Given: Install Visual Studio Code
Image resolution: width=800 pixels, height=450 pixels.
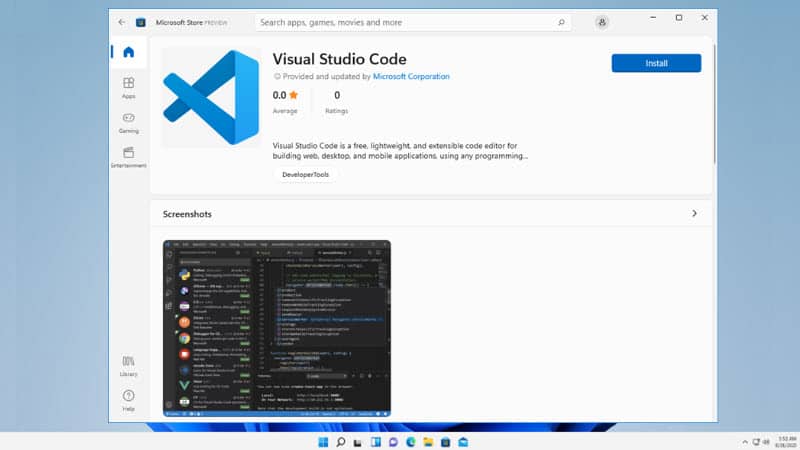Looking at the screenshot, I should 656,63.
